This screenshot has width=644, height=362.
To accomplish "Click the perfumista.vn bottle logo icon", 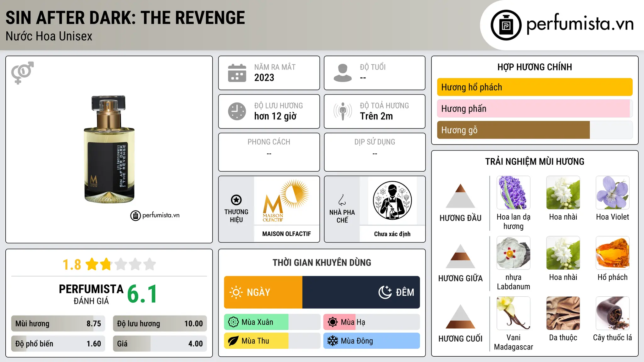I will tap(506, 25).
